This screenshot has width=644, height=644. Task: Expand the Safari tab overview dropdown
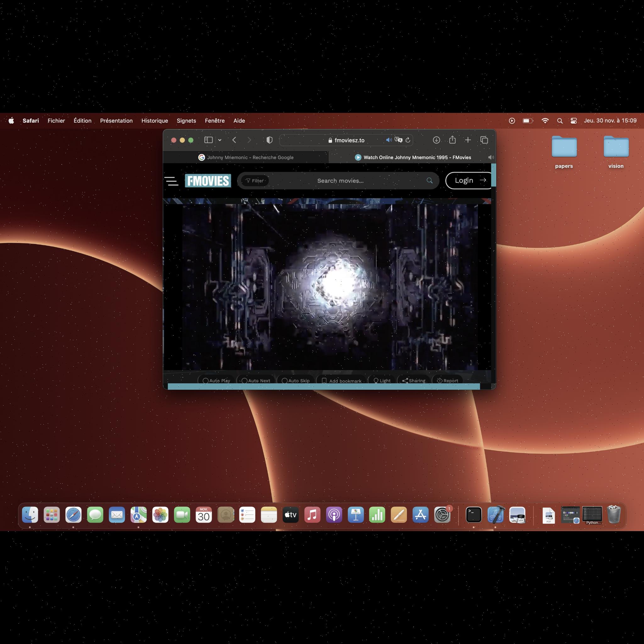coord(219,140)
